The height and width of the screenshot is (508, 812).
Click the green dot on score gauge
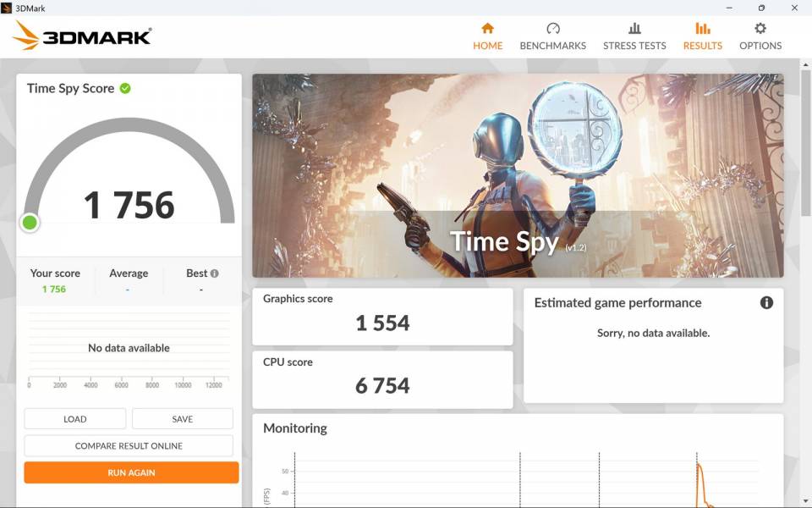pyautogui.click(x=30, y=223)
